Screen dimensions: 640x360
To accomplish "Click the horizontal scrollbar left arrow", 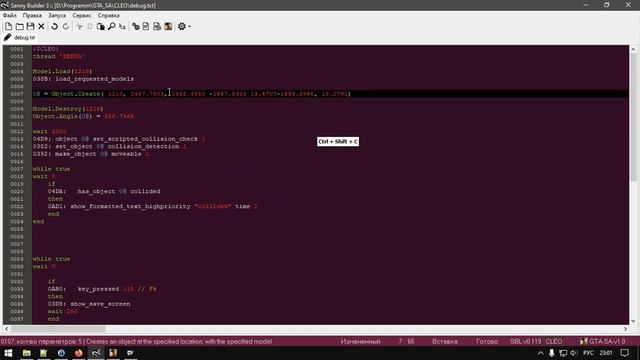I will pos(7,329).
